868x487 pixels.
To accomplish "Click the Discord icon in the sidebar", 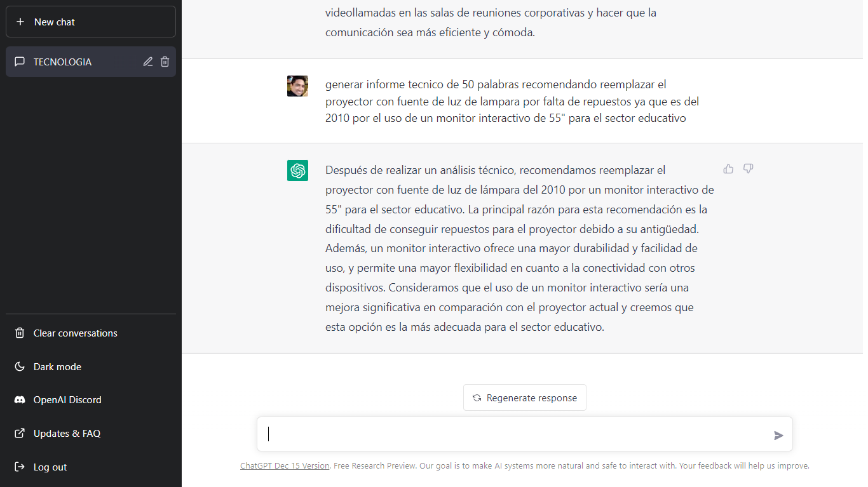I will click(19, 399).
